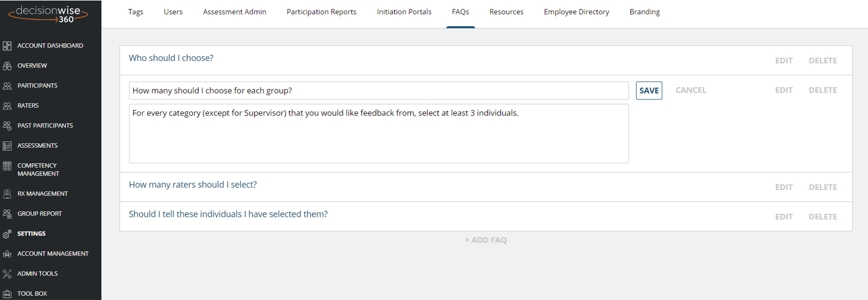Expand the "Who should I choose?" FAQ
This screenshot has height=300, width=868.
pyautogui.click(x=171, y=58)
